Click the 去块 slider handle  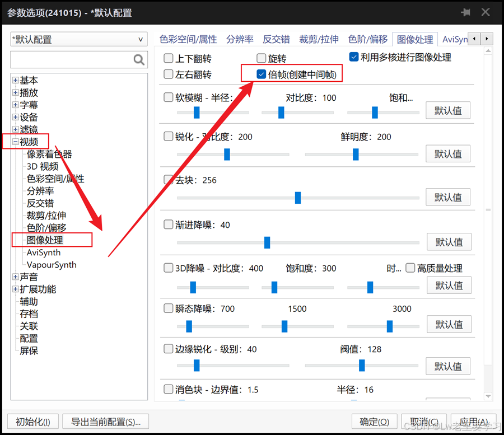(298, 198)
